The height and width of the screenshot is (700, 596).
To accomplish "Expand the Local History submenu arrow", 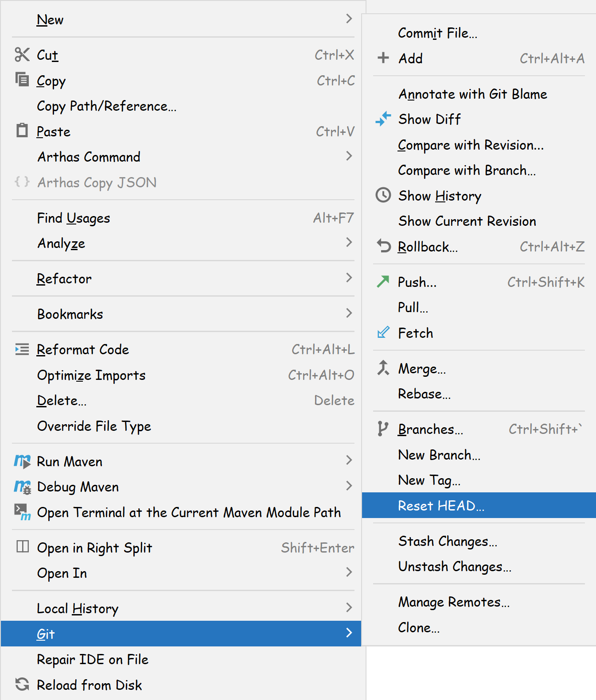I will (349, 608).
